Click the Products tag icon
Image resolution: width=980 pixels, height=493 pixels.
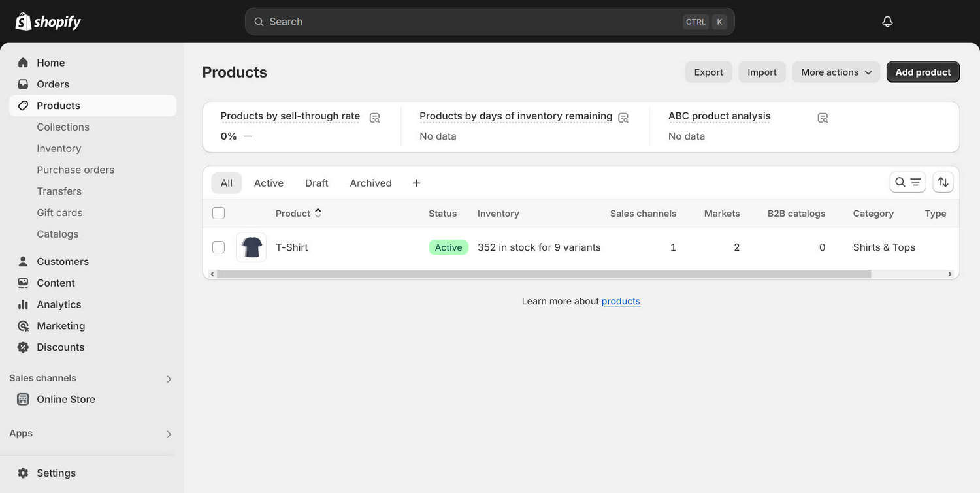click(x=23, y=106)
